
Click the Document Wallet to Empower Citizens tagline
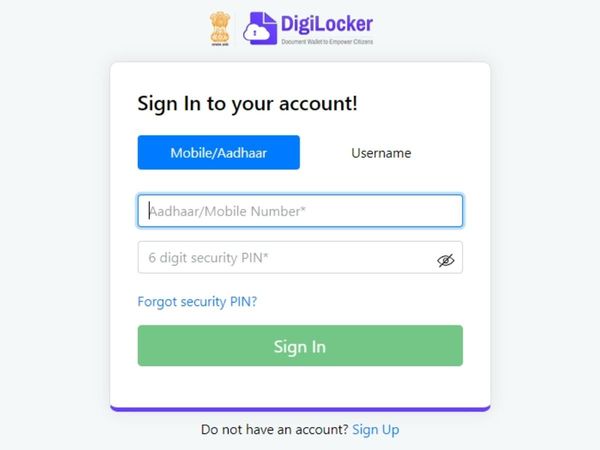point(327,42)
